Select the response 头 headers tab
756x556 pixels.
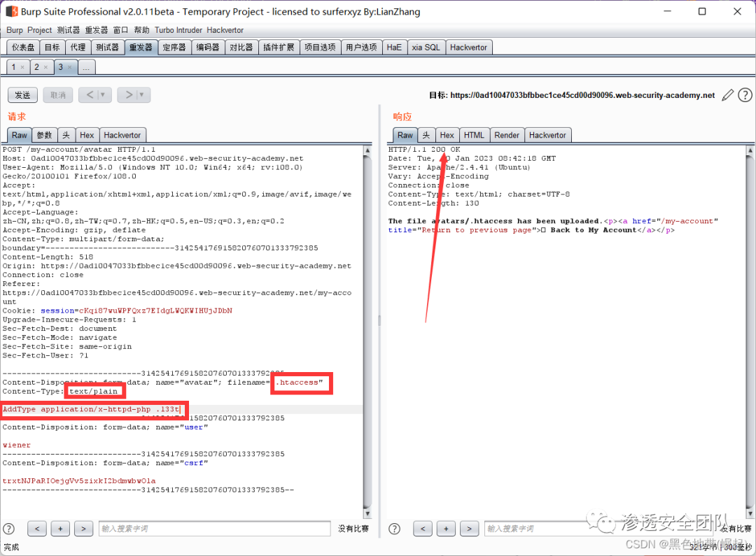[426, 136]
